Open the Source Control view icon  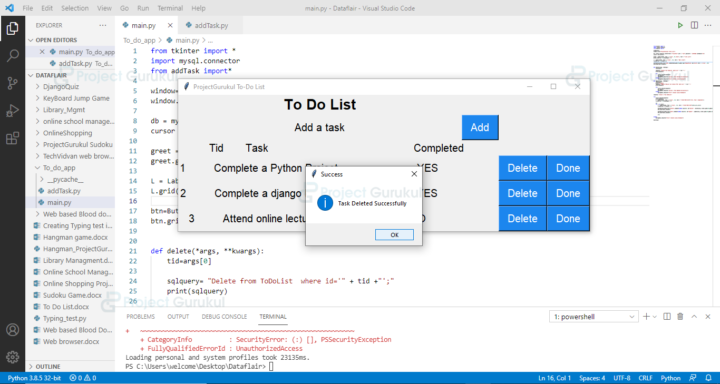click(12, 83)
